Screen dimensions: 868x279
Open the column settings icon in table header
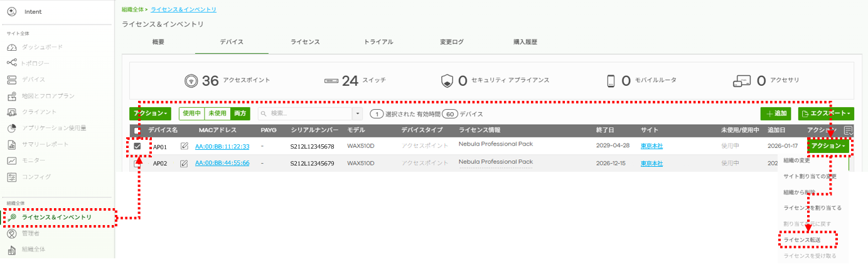click(849, 130)
